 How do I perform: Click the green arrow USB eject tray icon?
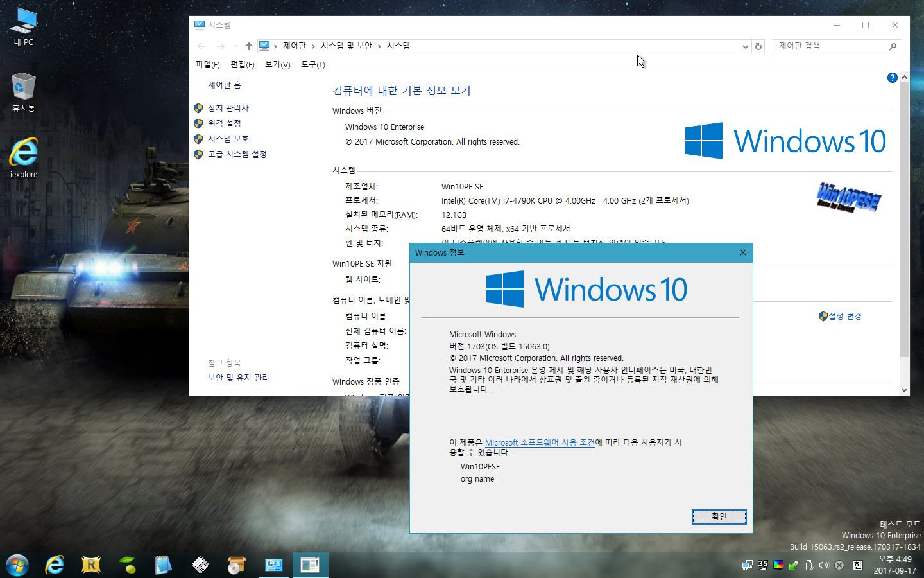coord(793,565)
